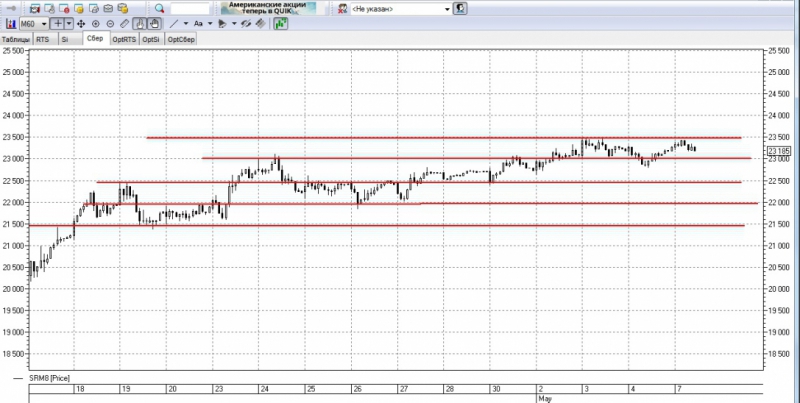800x403 pixels.
Task: Toggle the green candlestick chart button
Action: click(281, 23)
